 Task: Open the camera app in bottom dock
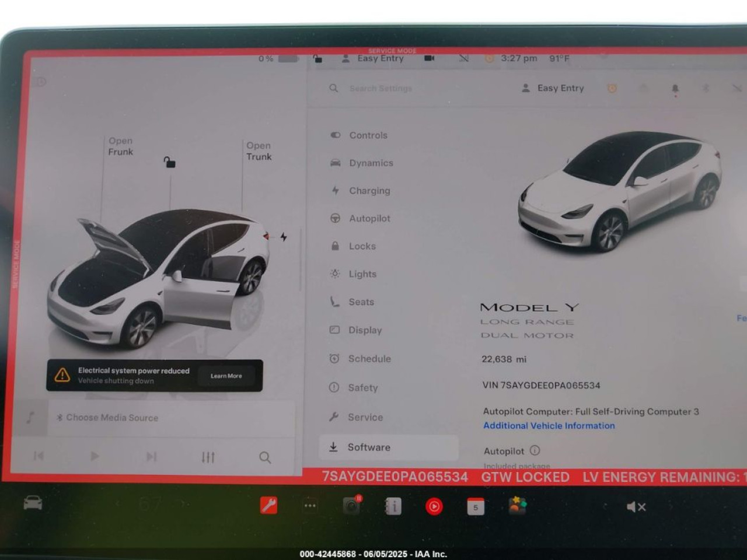pos(352,506)
